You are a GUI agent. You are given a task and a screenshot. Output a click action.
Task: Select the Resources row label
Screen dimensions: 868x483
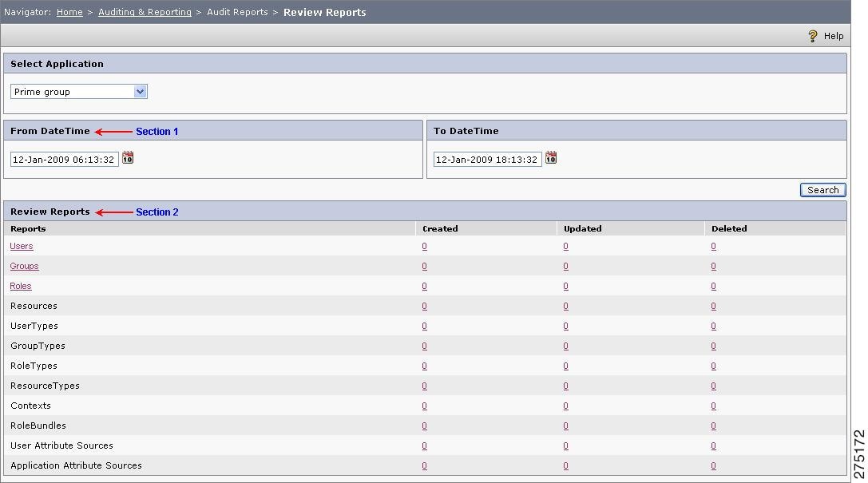(x=34, y=306)
